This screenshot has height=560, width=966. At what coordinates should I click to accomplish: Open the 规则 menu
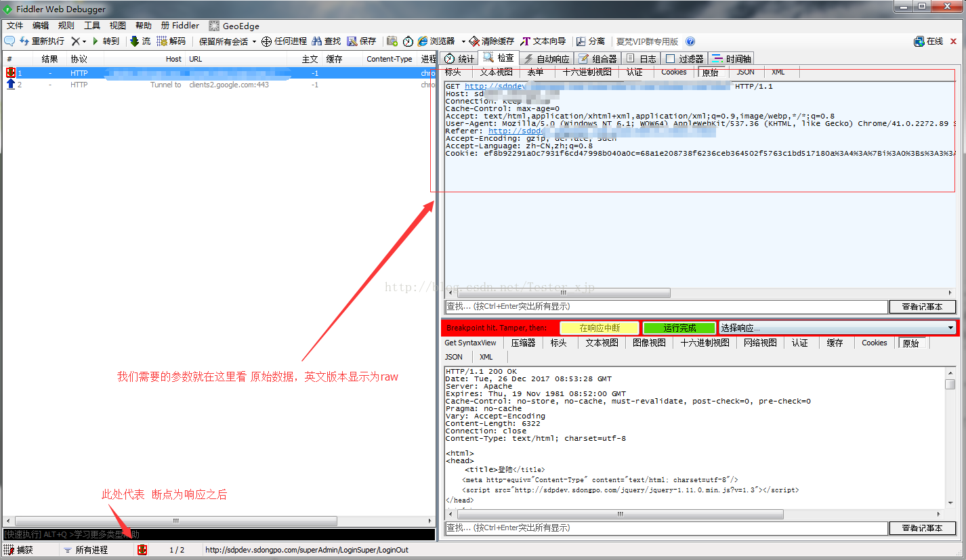coord(66,26)
